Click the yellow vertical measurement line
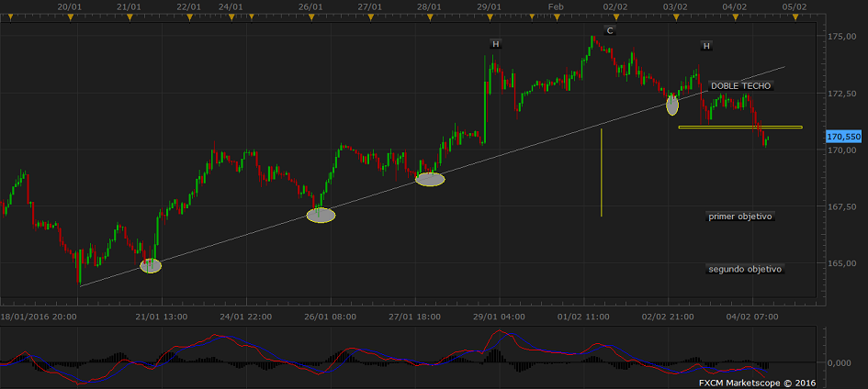This screenshot has width=868, height=389. [601, 172]
